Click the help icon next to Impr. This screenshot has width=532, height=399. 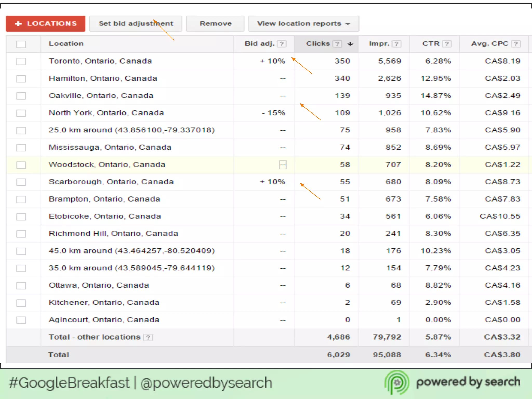396,44
